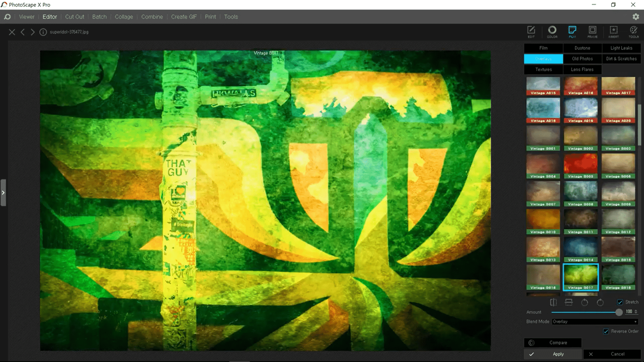
Task: Toggle the Stretch checkbox
Action: pos(620,302)
